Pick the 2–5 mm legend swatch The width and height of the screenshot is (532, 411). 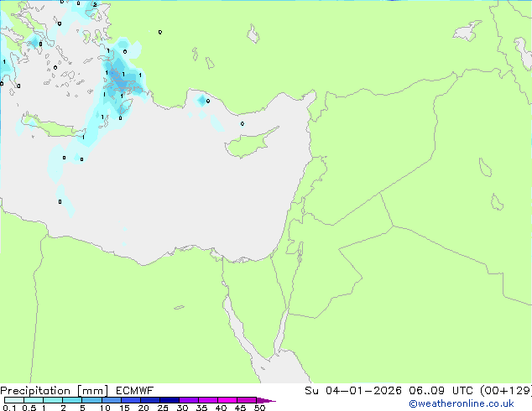tap(72, 400)
